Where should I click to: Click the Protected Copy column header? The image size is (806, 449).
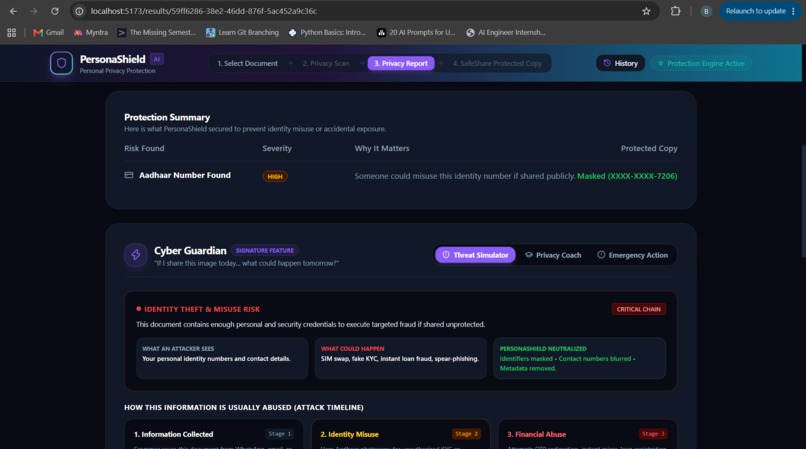(x=649, y=148)
